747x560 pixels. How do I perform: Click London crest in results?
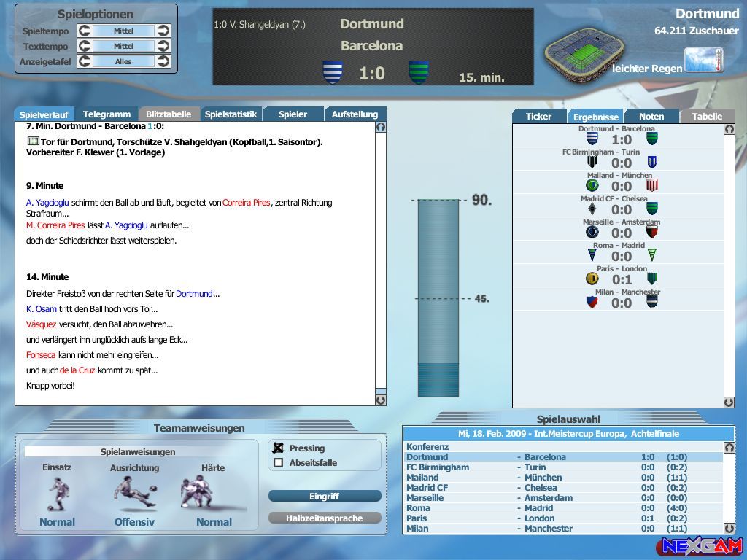pos(652,279)
